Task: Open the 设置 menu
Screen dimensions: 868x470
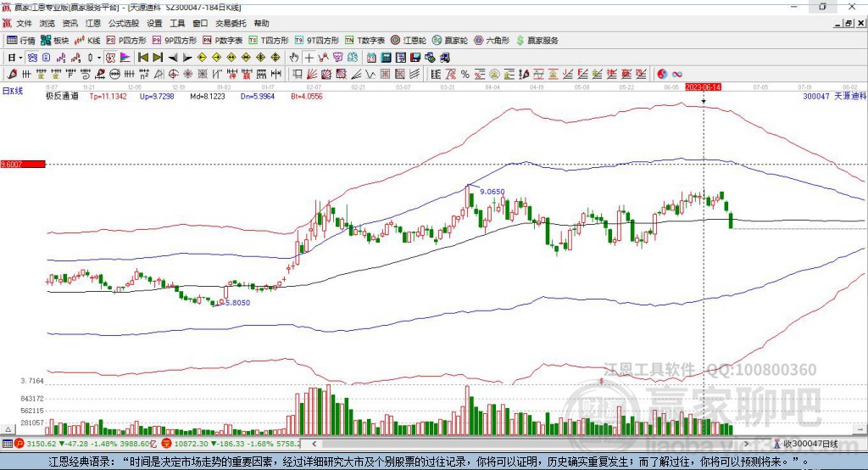Action: point(154,23)
